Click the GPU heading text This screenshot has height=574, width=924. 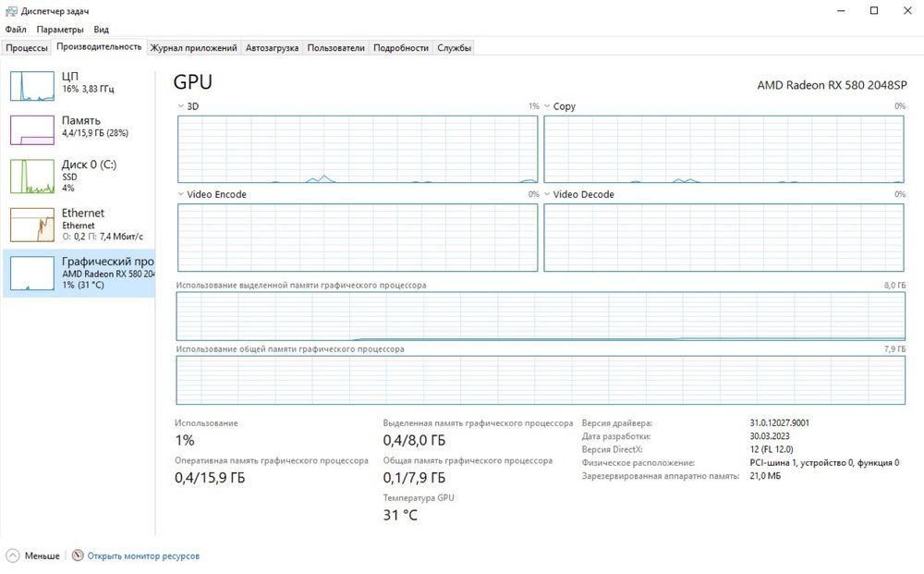coord(193,82)
